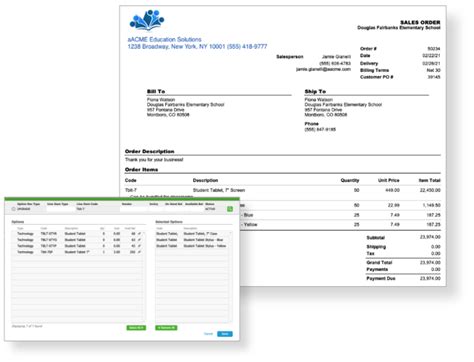Click the salesperson email jamie.gianelli@aacme.com
Viewport: 474px width, 362px height.
(x=323, y=69)
